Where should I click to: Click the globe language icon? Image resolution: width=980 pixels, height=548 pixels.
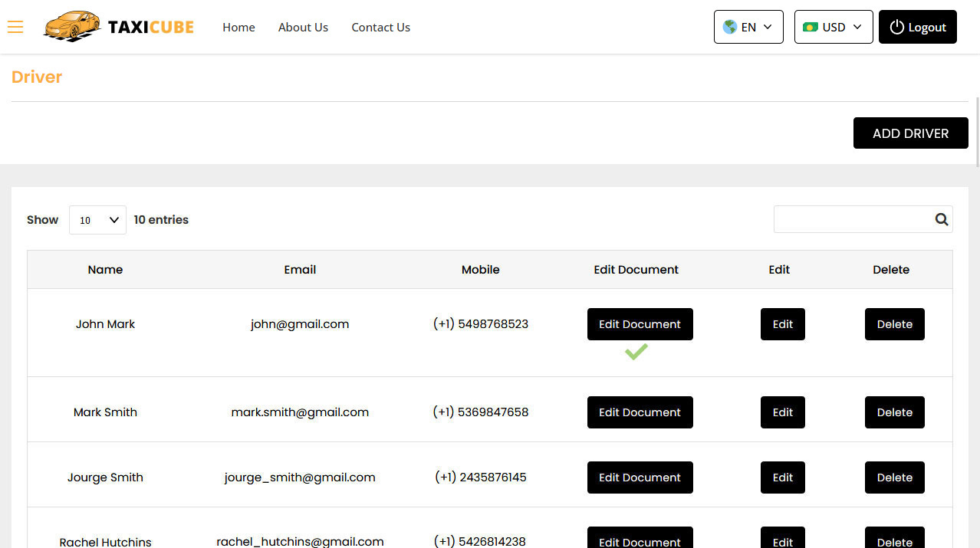point(730,27)
